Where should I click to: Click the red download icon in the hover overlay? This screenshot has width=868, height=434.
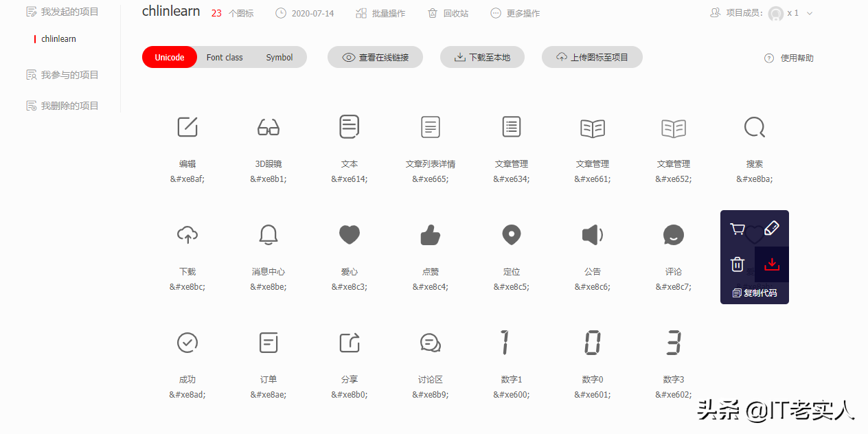pyautogui.click(x=771, y=264)
